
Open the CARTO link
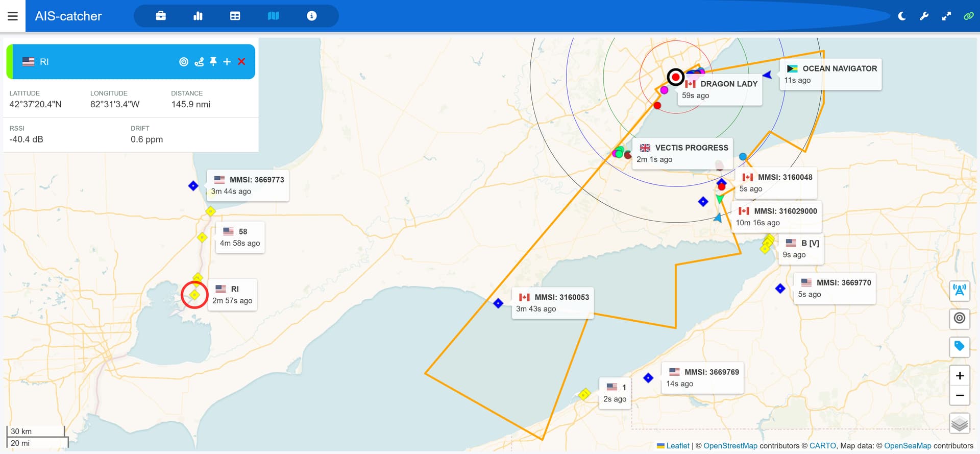[823, 446]
